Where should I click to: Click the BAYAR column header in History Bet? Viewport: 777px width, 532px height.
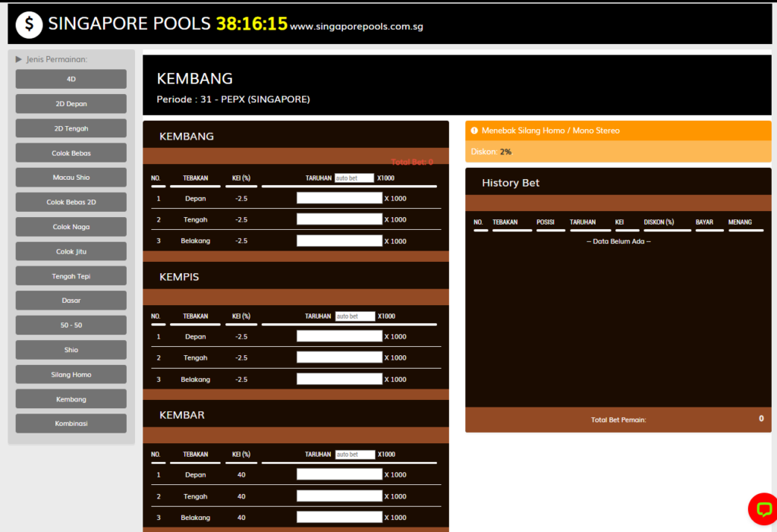pyautogui.click(x=704, y=222)
